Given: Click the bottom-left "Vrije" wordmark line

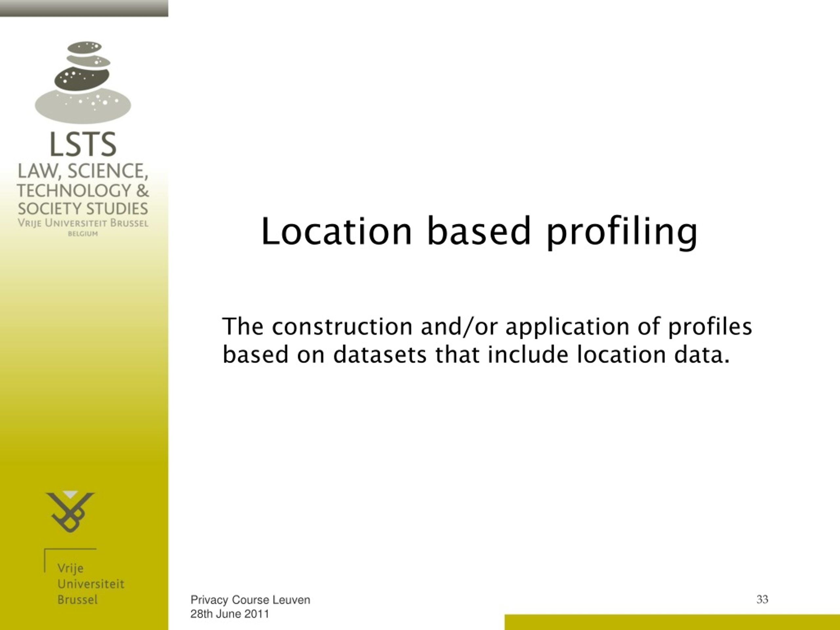Looking at the screenshot, I should click(x=71, y=569).
